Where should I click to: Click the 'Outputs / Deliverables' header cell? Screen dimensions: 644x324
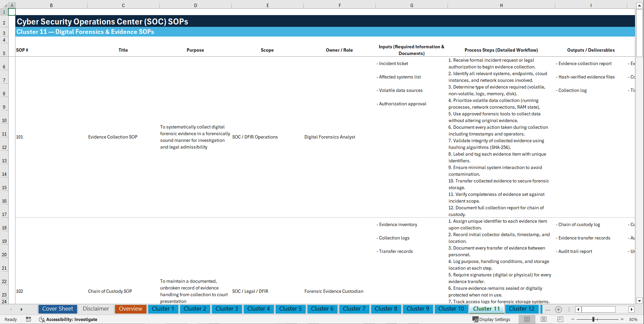pos(591,50)
